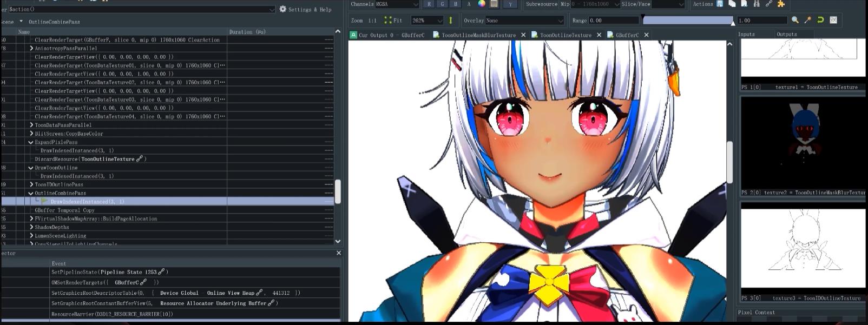
Task: Set zoom to 1:1
Action: tap(372, 21)
